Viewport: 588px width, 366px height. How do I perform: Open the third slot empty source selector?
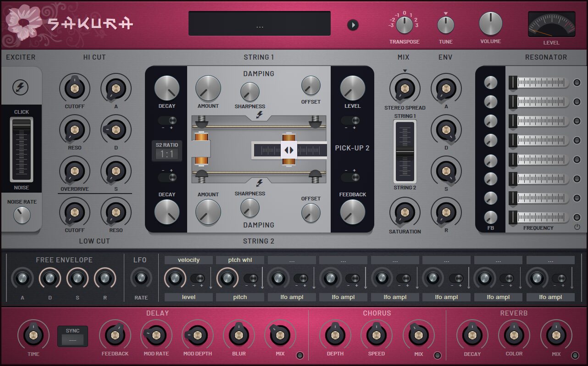click(292, 260)
